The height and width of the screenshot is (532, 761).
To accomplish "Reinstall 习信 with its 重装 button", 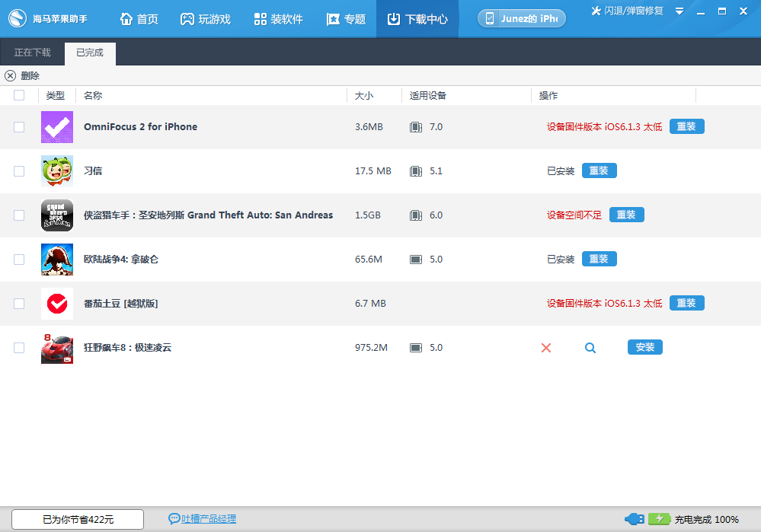I will 599,170.
